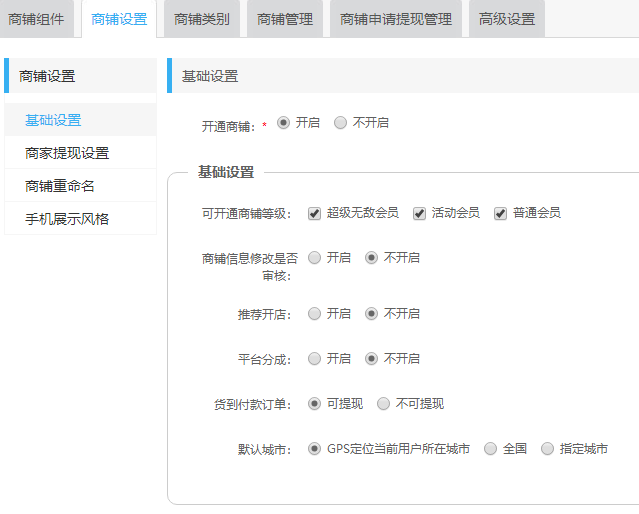Select GPS定位当前用户所在城市 as default city
This screenshot has height=514, width=639.
click(x=314, y=449)
